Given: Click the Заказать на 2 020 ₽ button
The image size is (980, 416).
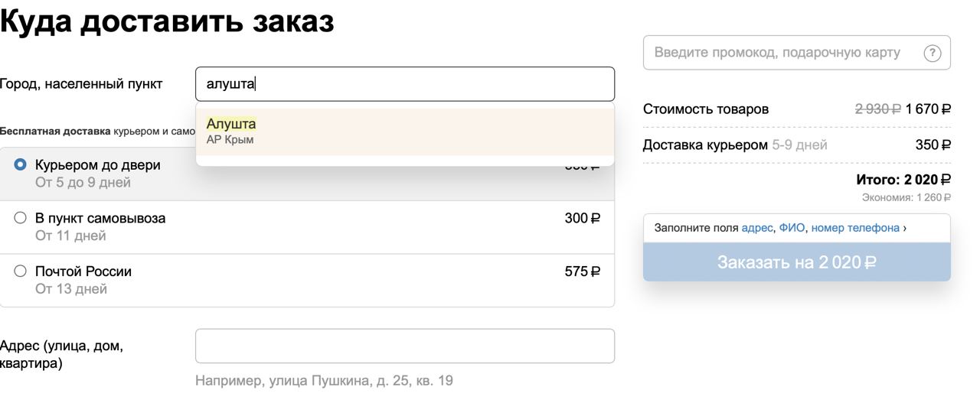Looking at the screenshot, I should click(x=797, y=262).
